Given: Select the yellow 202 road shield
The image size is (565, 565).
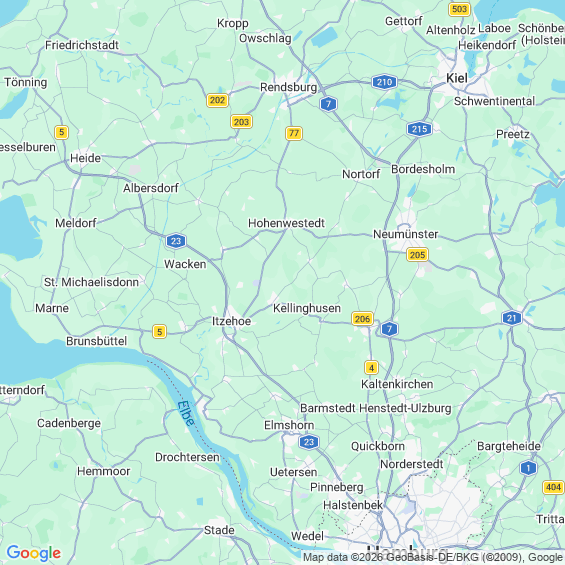Looking at the screenshot, I should point(217,100).
